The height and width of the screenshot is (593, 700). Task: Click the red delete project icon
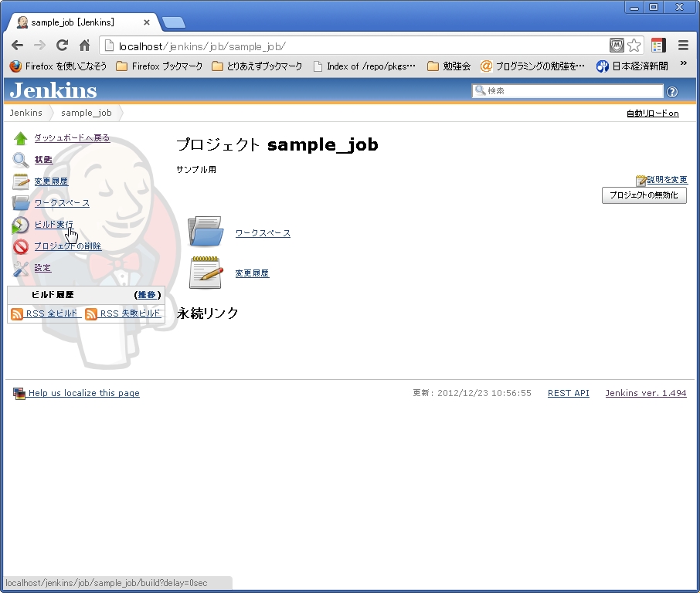[21, 246]
